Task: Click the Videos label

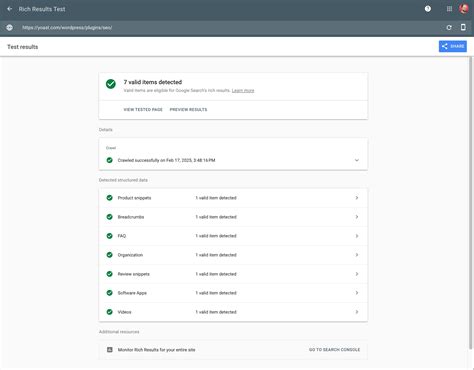Action: (124, 312)
